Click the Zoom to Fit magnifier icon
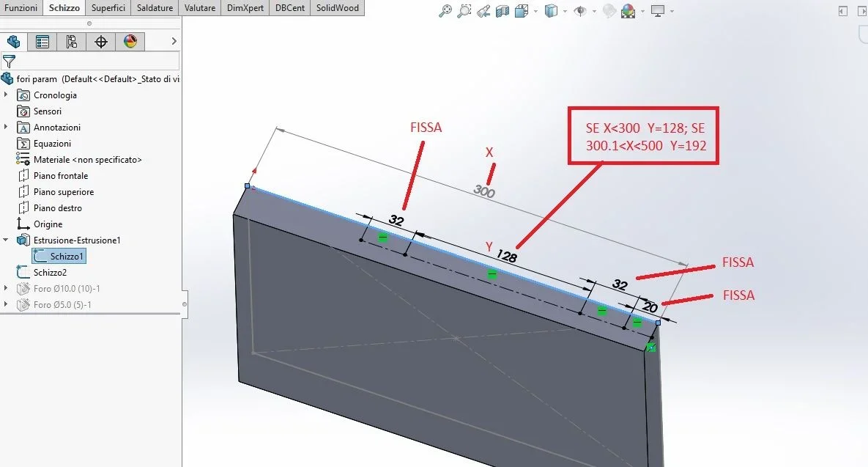The width and height of the screenshot is (868, 467). [445, 10]
